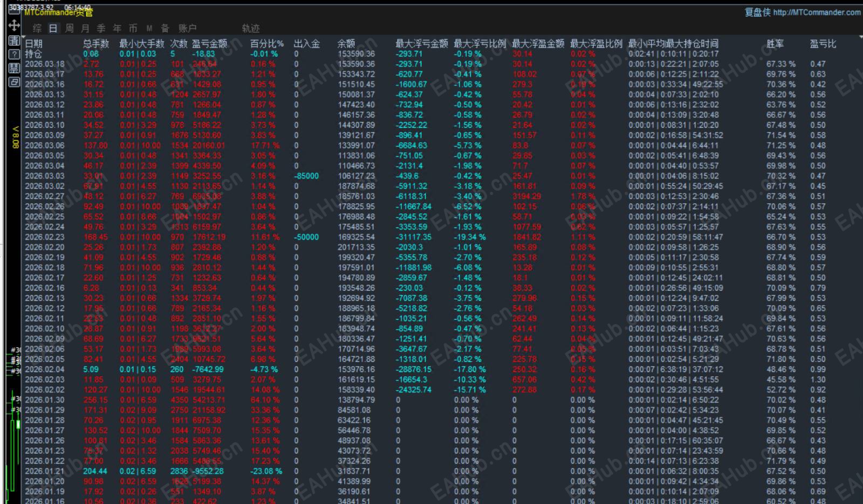
Task: Open the 账户 account tab
Action: [x=187, y=28]
